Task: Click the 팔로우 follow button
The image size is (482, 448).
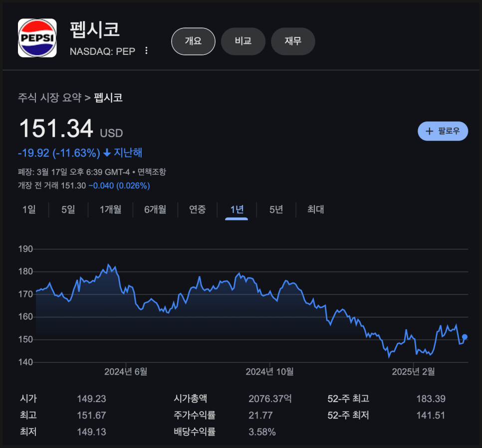Action: 443,131
